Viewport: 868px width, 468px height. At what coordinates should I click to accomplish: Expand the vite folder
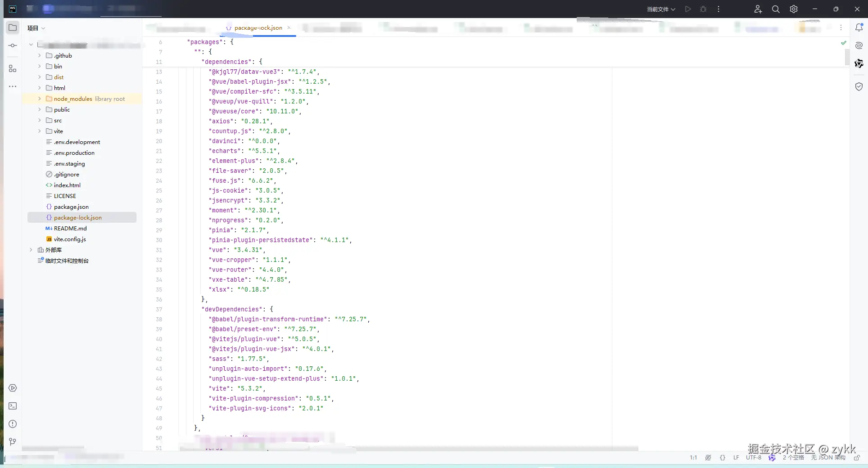40,131
